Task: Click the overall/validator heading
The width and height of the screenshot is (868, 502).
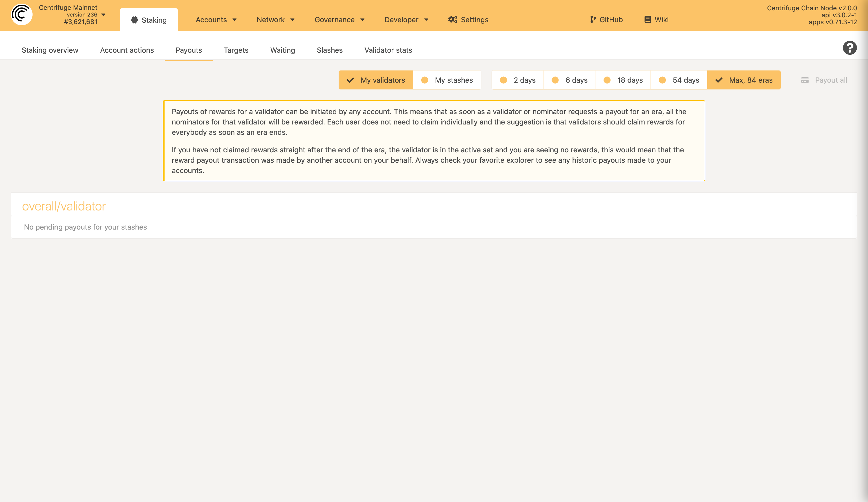Action: (x=64, y=206)
